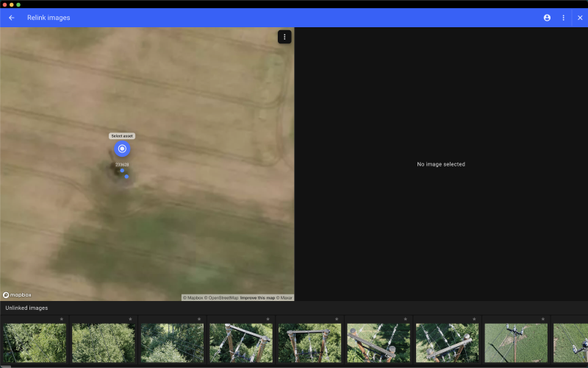Click the lower small blue image dot
The image size is (588, 368).
tap(126, 177)
